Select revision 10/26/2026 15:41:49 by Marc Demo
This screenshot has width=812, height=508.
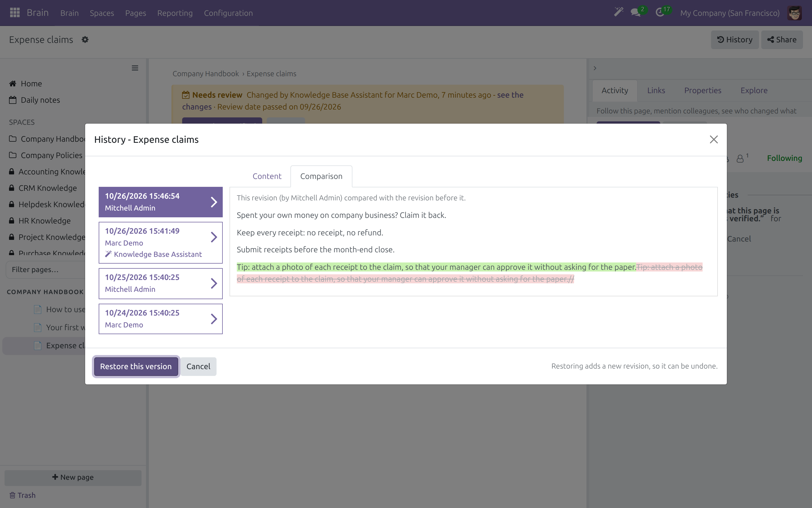[160, 243]
